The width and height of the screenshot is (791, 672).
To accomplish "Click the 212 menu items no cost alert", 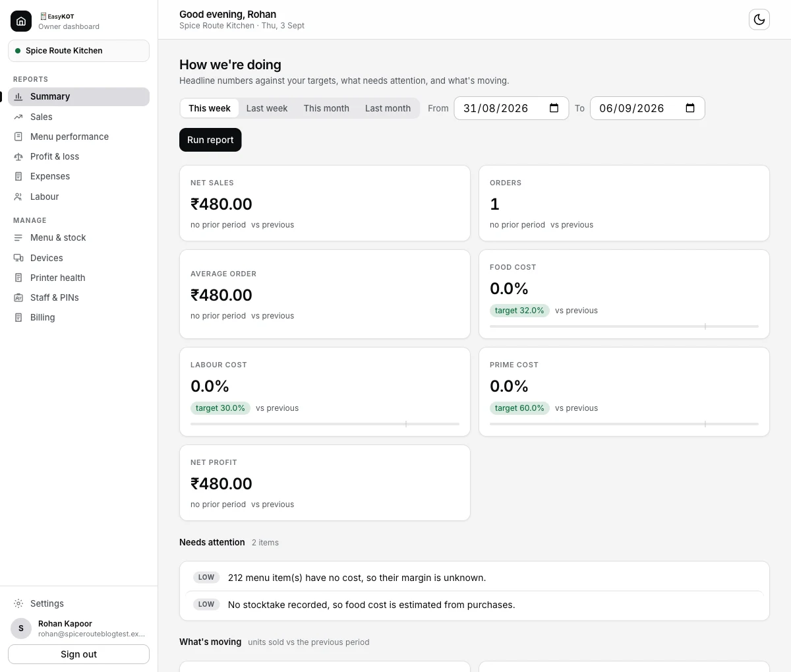I will tap(475, 578).
